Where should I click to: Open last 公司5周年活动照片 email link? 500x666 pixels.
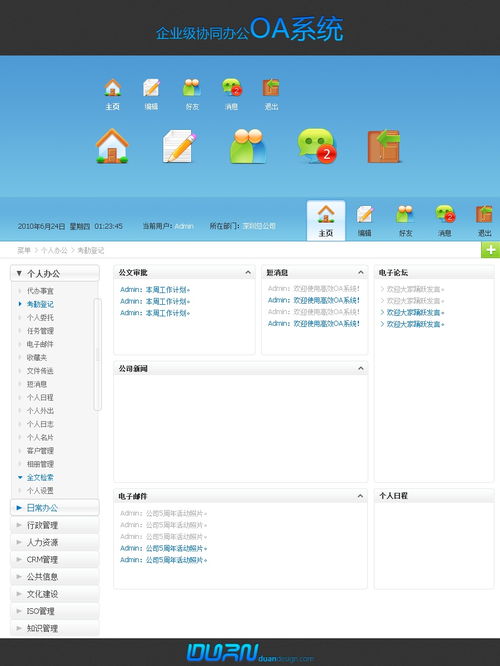(164, 560)
